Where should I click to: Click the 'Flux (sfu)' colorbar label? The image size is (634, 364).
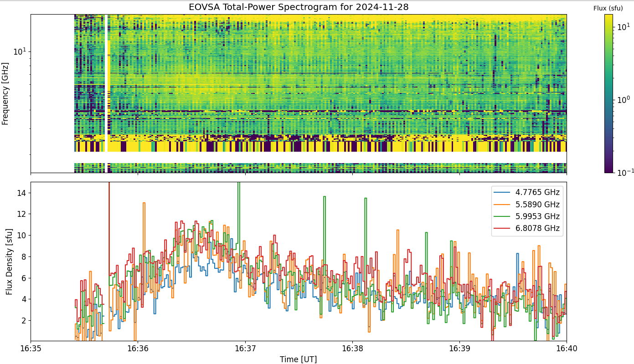coord(608,8)
